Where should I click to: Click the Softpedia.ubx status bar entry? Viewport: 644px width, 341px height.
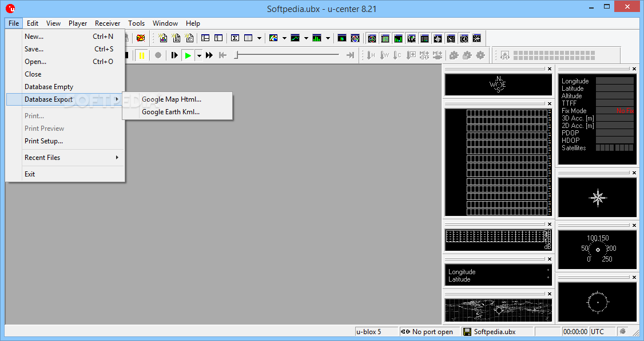pos(497,331)
